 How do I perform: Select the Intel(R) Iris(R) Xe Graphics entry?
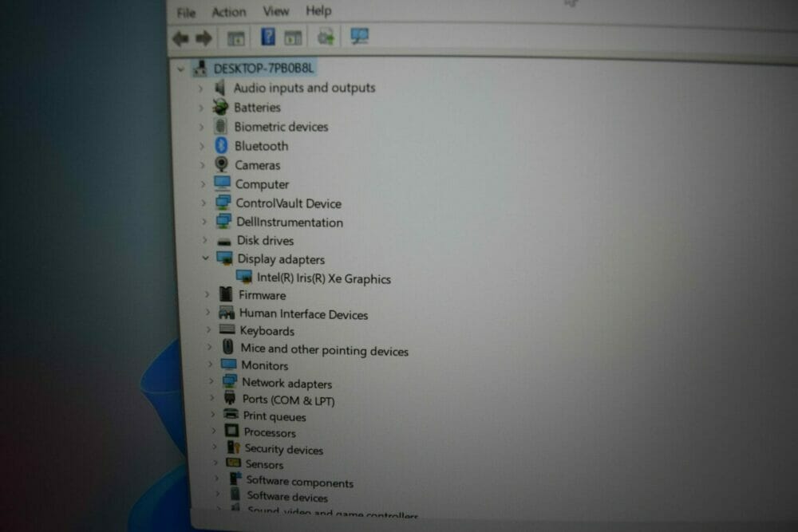324,278
